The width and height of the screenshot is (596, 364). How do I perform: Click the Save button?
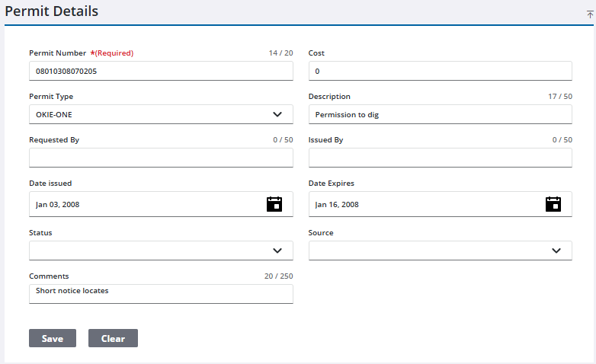coord(52,338)
